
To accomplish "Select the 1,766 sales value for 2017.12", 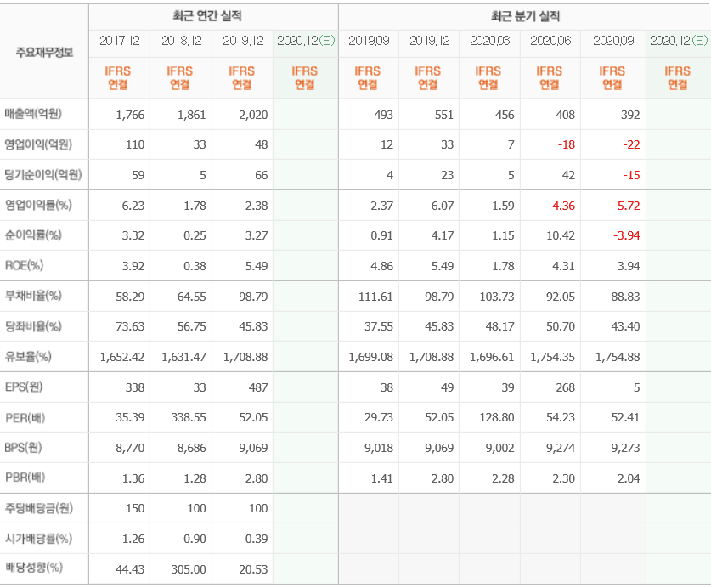I will (x=130, y=115).
